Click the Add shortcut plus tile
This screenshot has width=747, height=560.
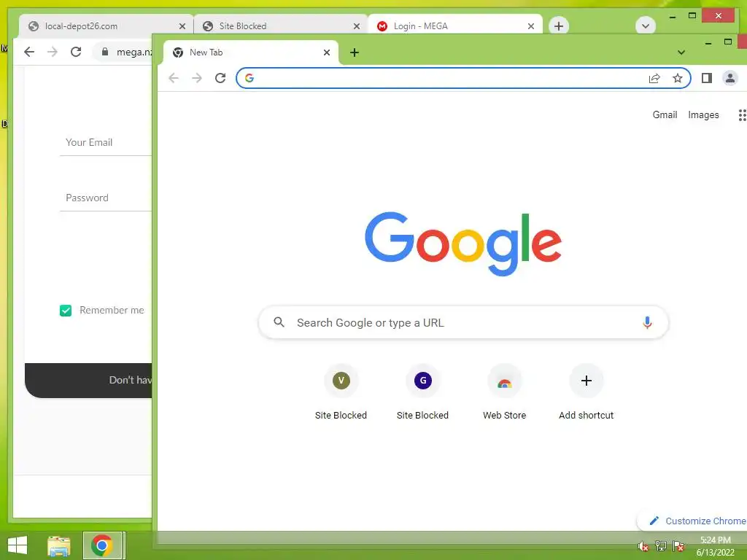point(587,393)
